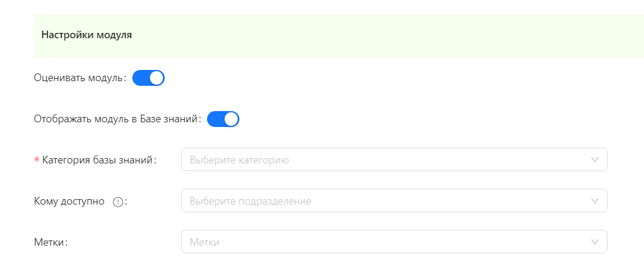Focus the Выберите категорию placeholder text
This screenshot has height=271, width=644.
[239, 160]
